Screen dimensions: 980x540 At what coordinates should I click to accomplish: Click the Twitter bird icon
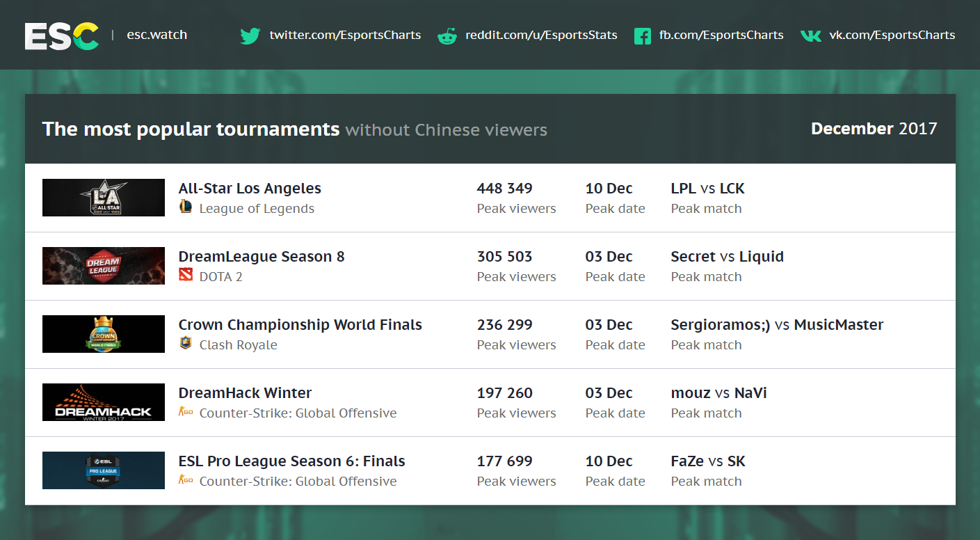coord(250,35)
